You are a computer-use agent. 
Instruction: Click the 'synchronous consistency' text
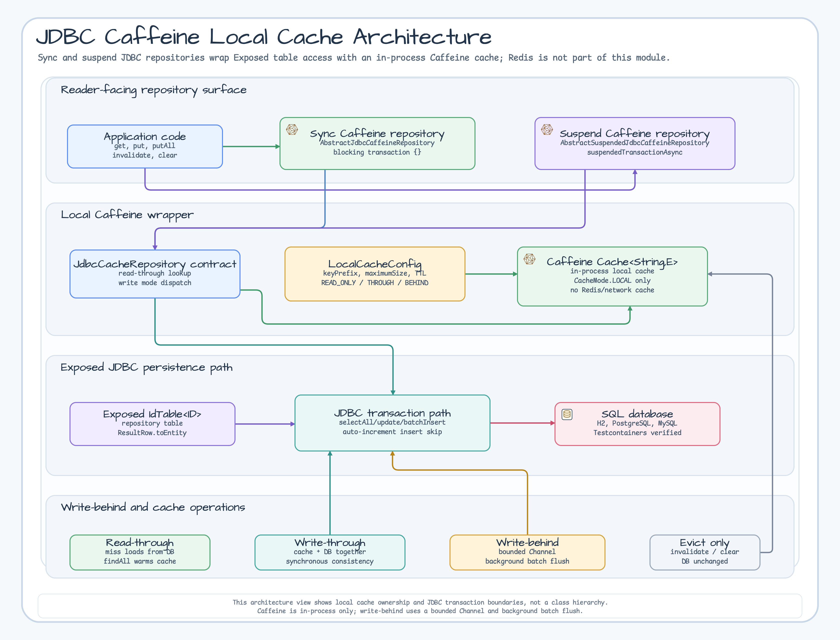pos(330,561)
